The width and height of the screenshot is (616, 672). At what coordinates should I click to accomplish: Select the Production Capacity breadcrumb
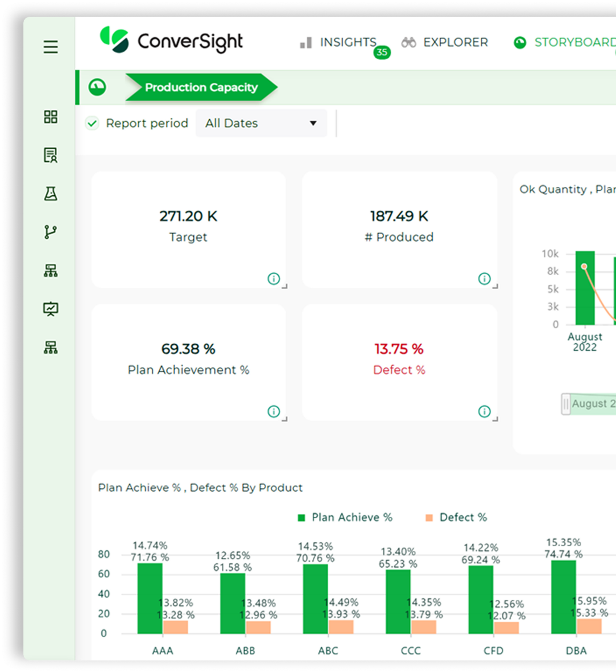pyautogui.click(x=201, y=87)
